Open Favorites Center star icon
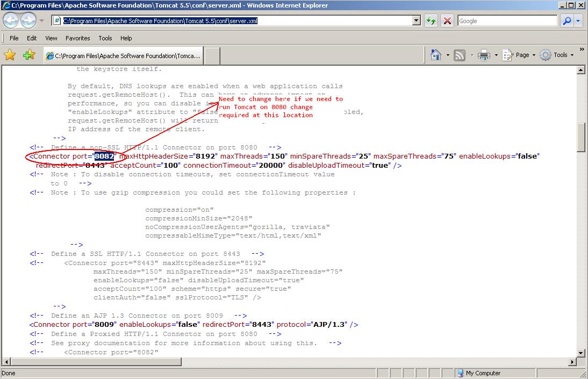Screen dimensions: 588x379 click(10, 55)
